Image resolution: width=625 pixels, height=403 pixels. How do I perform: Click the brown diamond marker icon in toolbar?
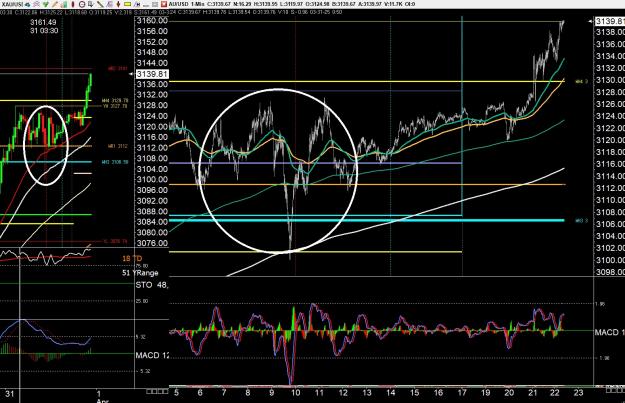tap(119, 4)
